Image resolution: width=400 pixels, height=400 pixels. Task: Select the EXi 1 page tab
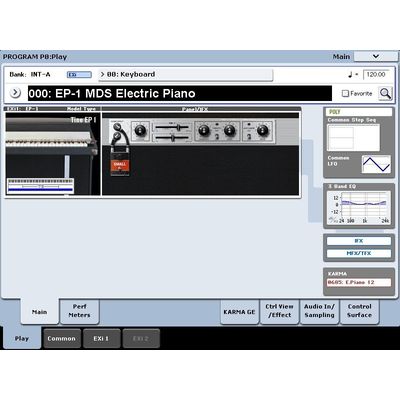(x=101, y=338)
